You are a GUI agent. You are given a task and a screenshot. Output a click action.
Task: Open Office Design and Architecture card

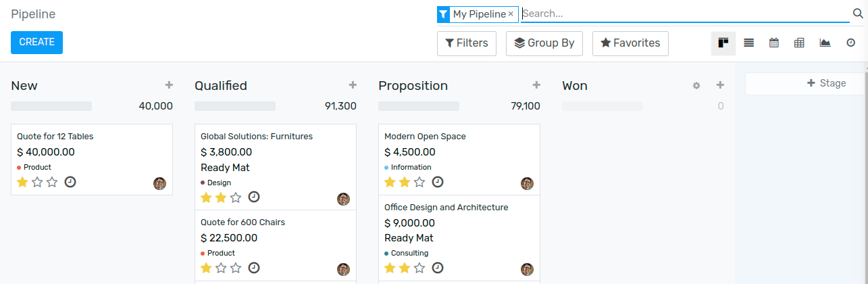(459, 238)
